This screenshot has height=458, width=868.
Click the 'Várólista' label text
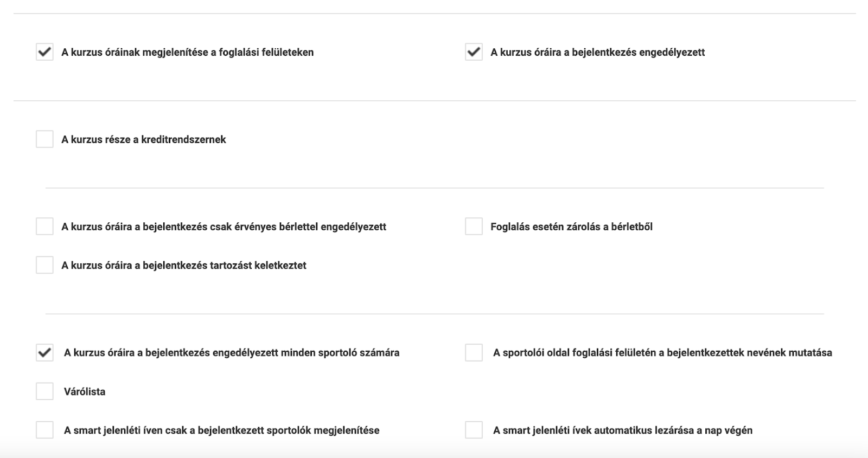[85, 391]
